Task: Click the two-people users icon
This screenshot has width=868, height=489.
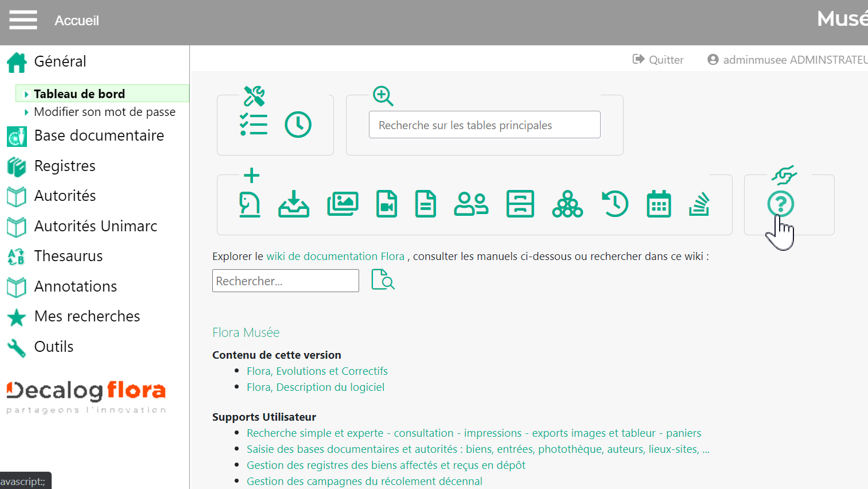Action: pyautogui.click(x=471, y=204)
